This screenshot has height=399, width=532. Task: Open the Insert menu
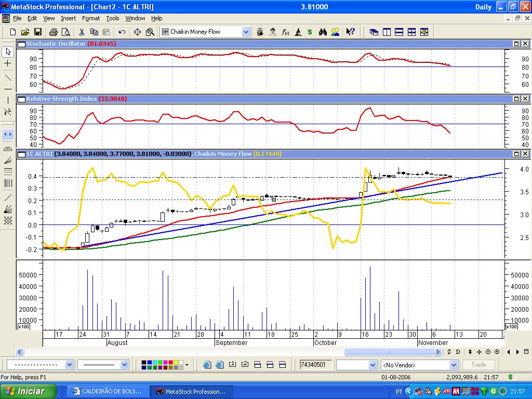pyautogui.click(x=68, y=18)
